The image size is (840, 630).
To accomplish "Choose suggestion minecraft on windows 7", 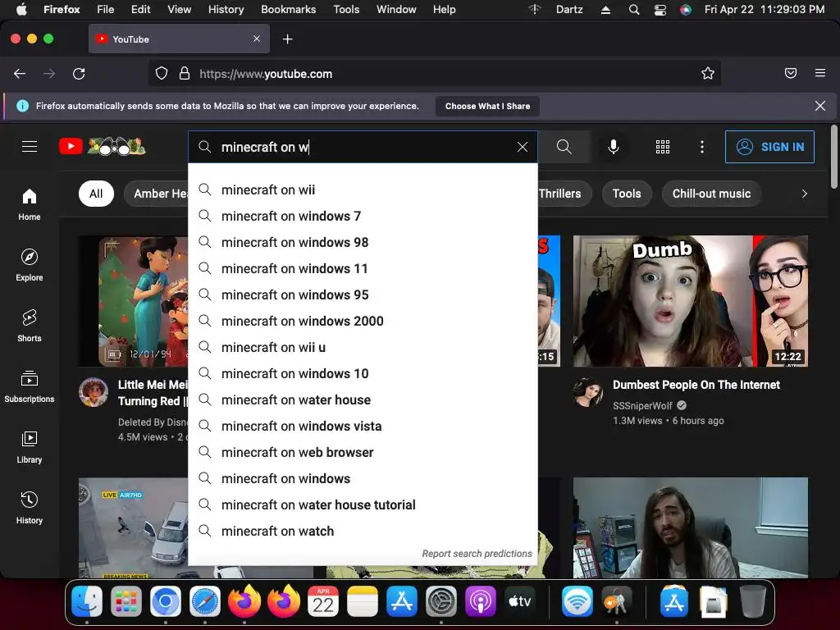I will point(363,216).
